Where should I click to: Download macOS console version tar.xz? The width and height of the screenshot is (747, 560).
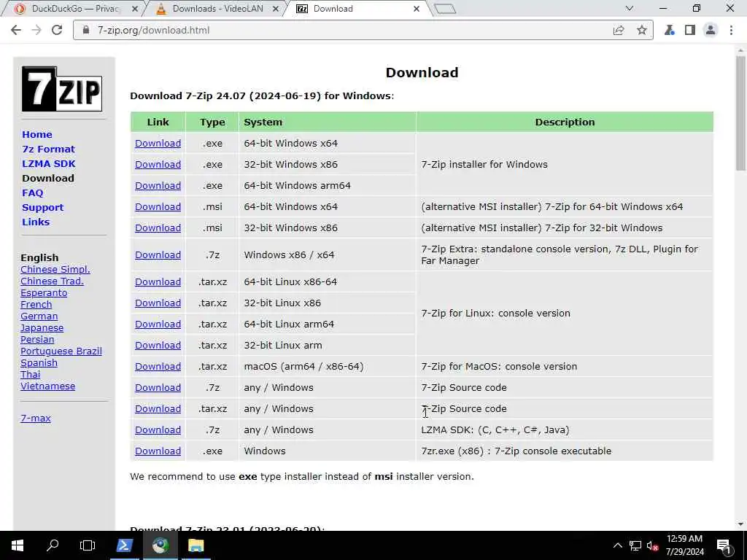pos(158,366)
